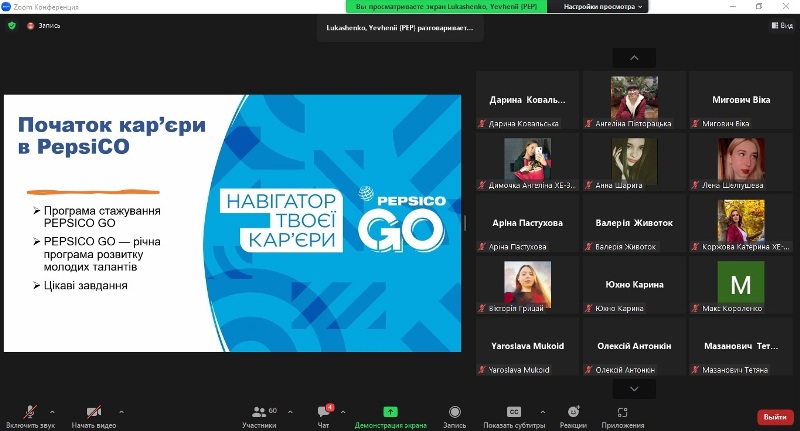Expand subtitles options arrow
The height and width of the screenshot is (431, 800).
pos(542,412)
